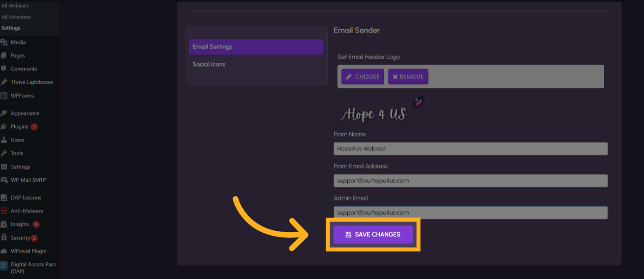Viewport: 644px width, 279px height.
Task: Remove the email header logo
Action: (x=408, y=77)
